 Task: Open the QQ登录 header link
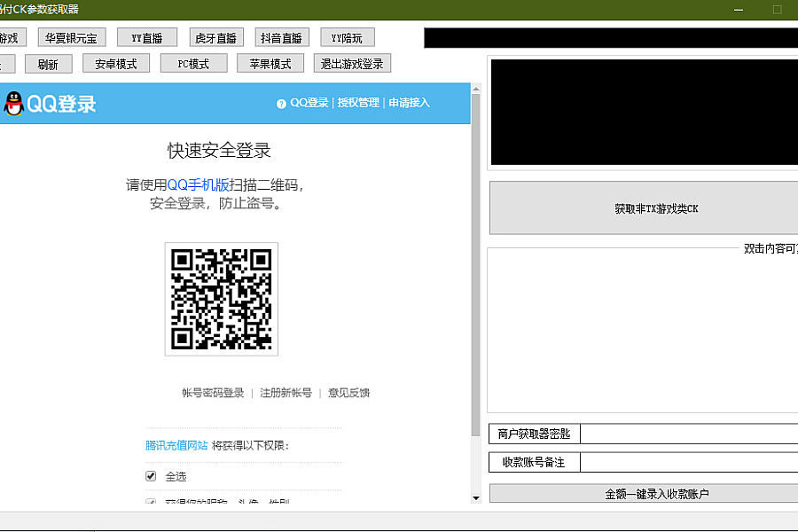pyautogui.click(x=309, y=103)
